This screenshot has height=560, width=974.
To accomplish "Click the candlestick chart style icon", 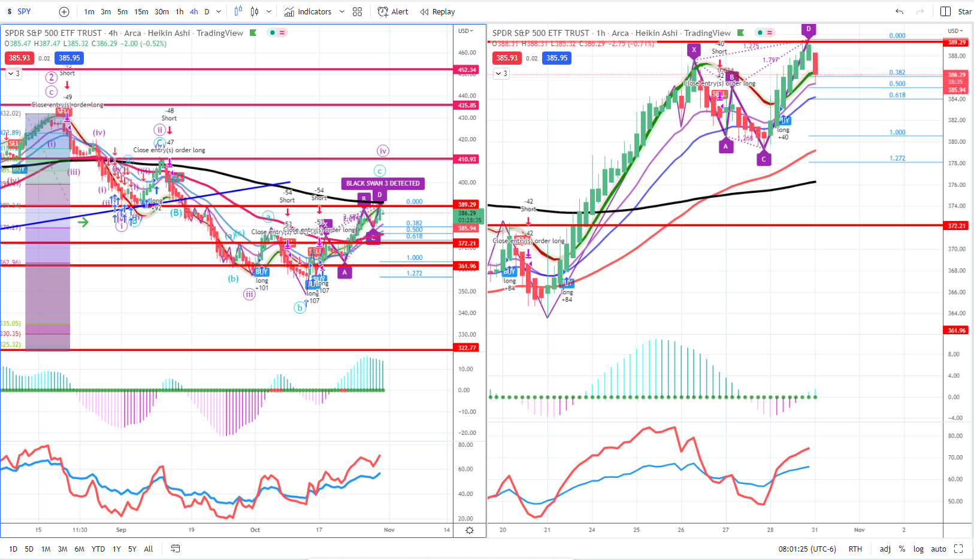I will click(x=255, y=11).
